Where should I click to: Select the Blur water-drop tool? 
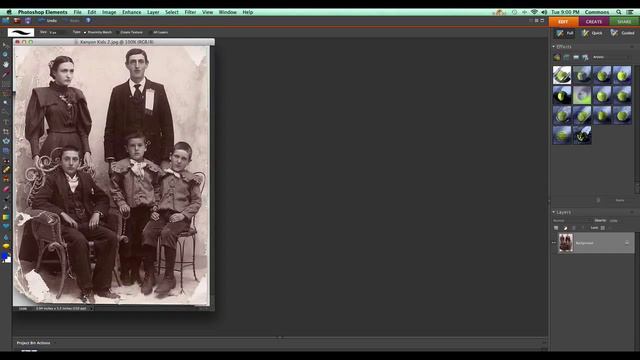(x=6, y=237)
